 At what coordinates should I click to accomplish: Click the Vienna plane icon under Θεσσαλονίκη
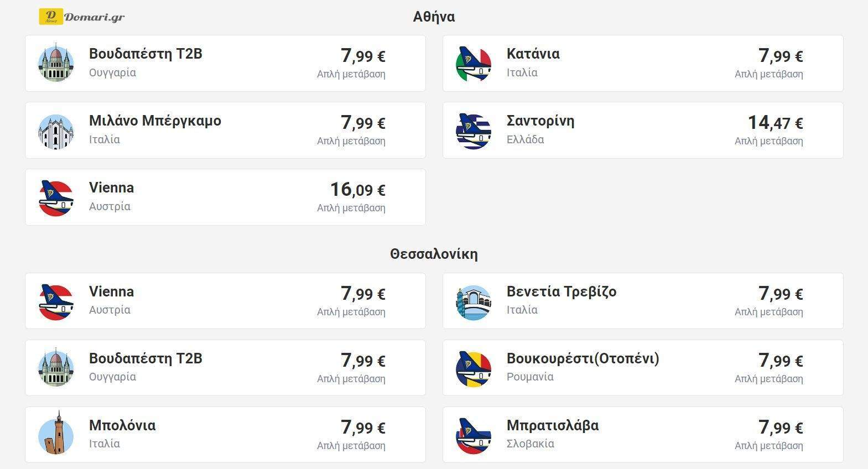[56, 301]
